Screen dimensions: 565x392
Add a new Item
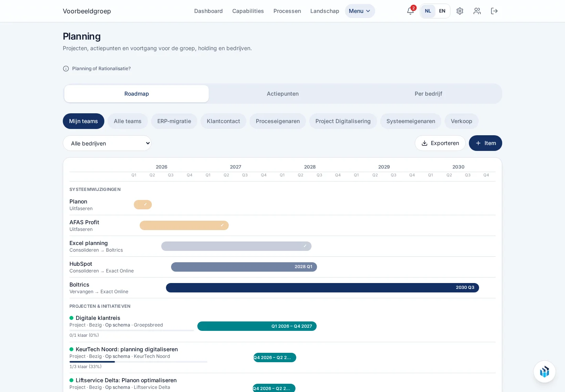[485, 143]
